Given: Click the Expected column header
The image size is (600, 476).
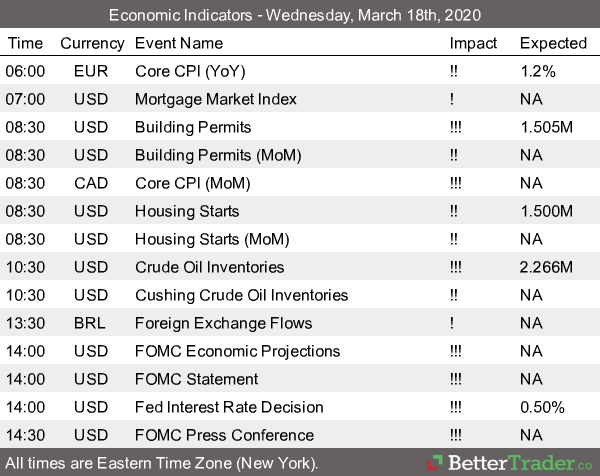Looking at the screenshot, I should point(553,43).
